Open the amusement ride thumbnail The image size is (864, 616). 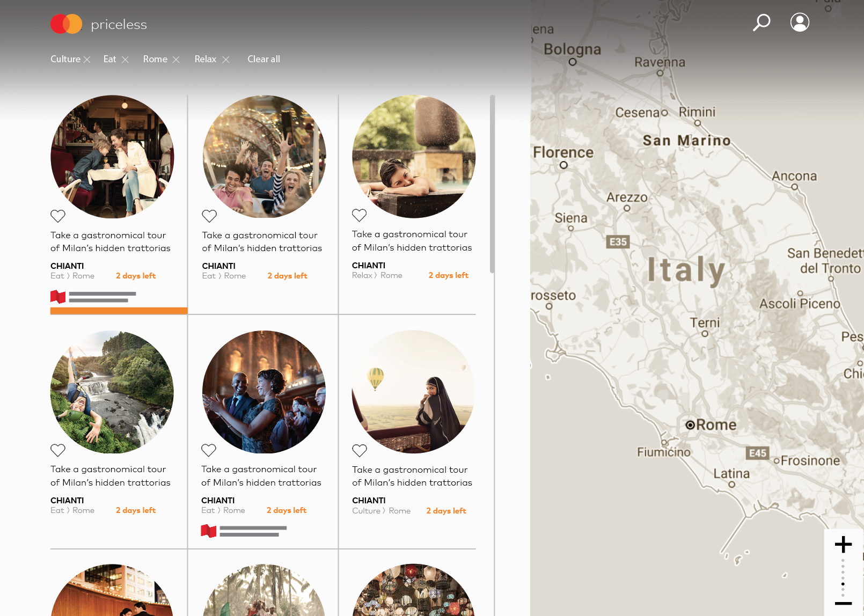tap(264, 157)
